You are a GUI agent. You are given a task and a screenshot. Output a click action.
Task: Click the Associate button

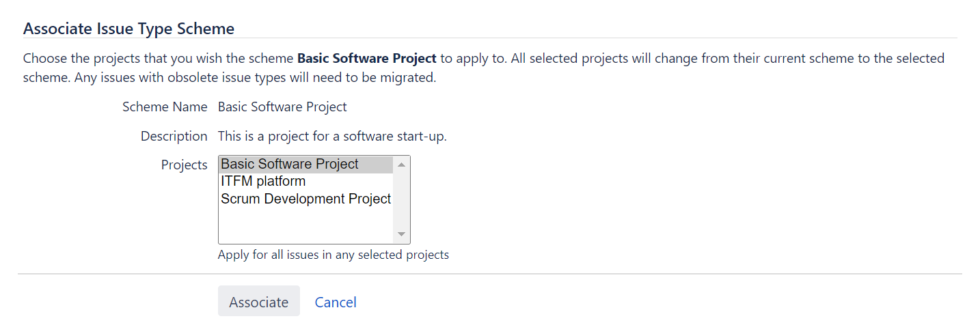coord(259,302)
